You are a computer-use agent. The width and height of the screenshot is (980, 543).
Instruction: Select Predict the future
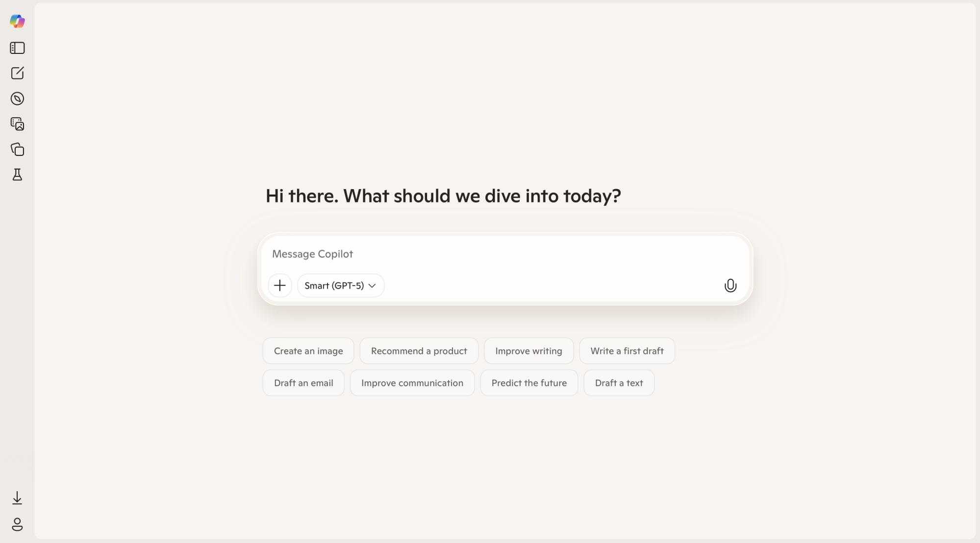click(529, 383)
